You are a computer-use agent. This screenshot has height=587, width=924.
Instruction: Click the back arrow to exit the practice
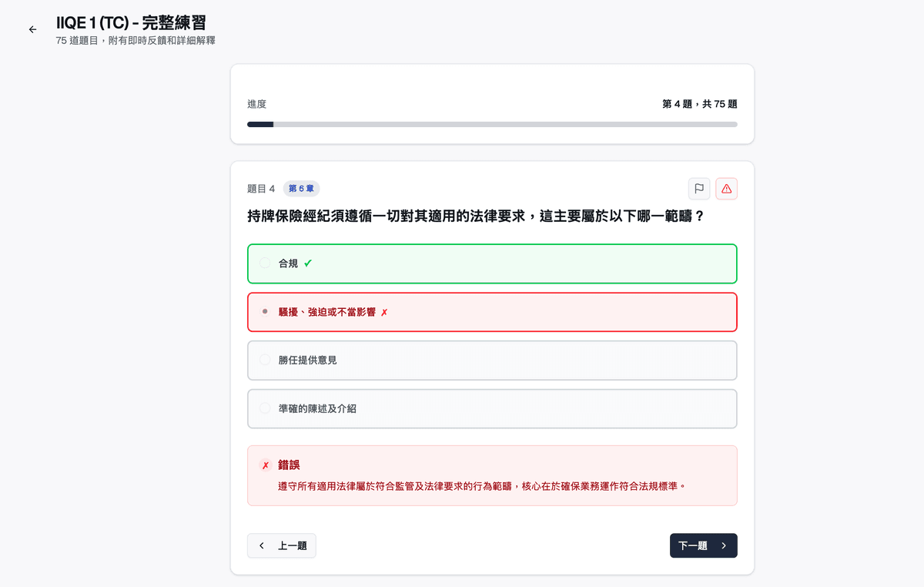click(32, 29)
